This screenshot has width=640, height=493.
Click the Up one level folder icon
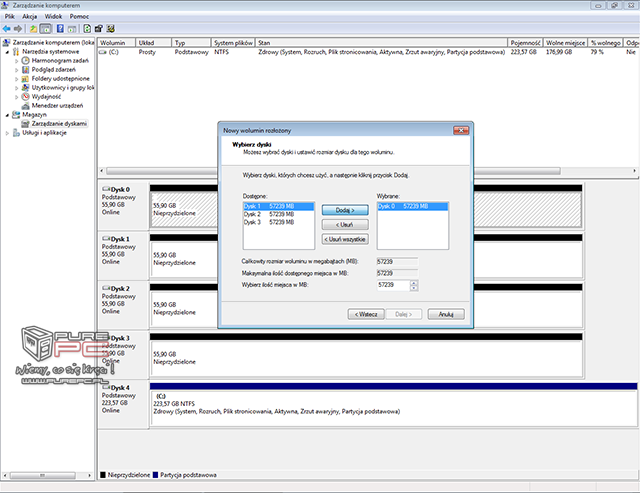pos(33,29)
